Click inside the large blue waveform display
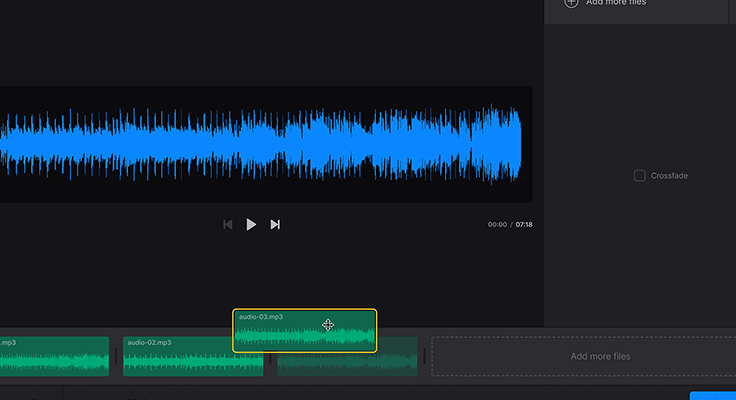736x400 pixels. coord(265,144)
